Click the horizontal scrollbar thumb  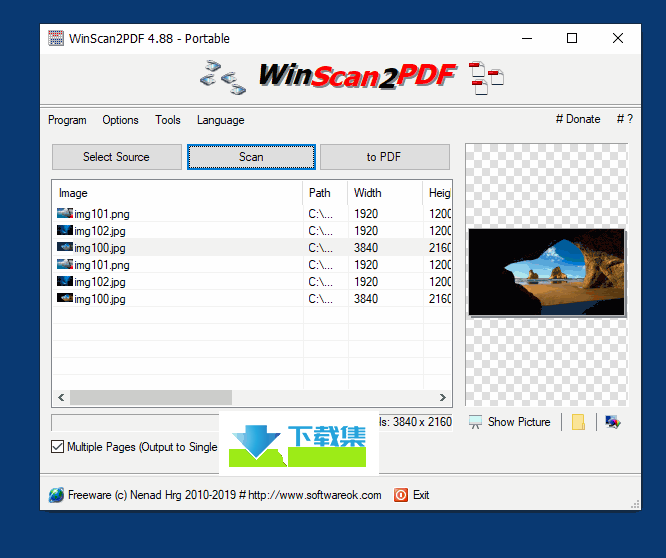(x=151, y=397)
